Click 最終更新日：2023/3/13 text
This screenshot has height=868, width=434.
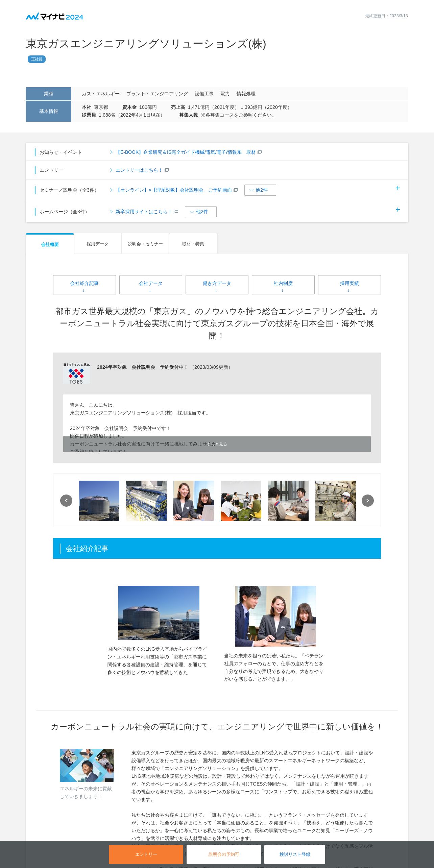pyautogui.click(x=386, y=16)
